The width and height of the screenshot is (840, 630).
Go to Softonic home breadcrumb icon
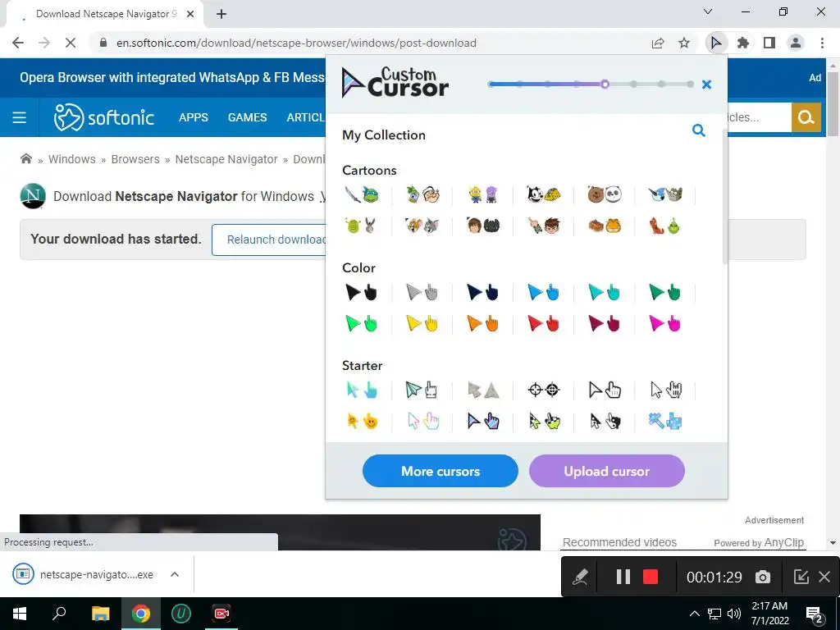(25, 158)
